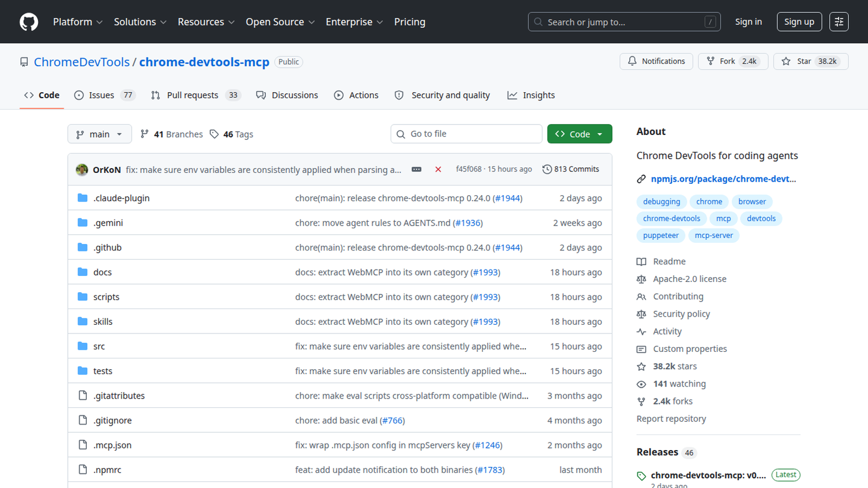This screenshot has height=488, width=868.
Task: Click the release tag icon
Action: pyautogui.click(x=641, y=476)
